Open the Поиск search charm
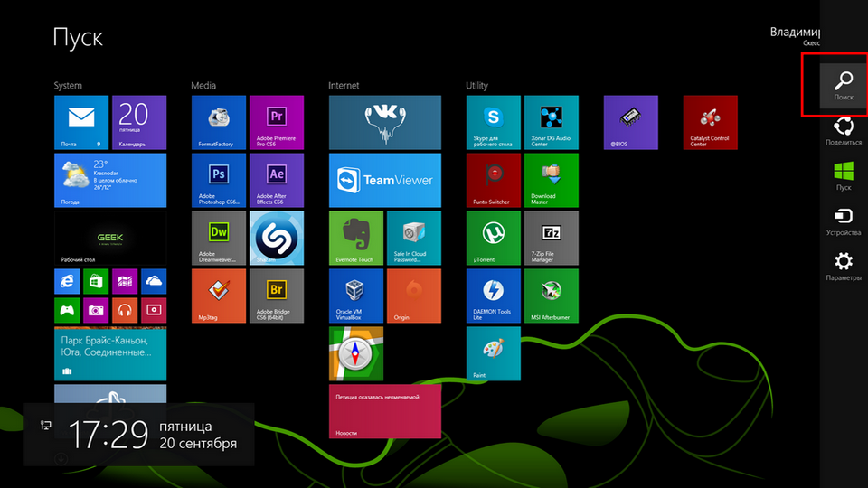Viewport: 868px width, 488px height. pos(844,85)
